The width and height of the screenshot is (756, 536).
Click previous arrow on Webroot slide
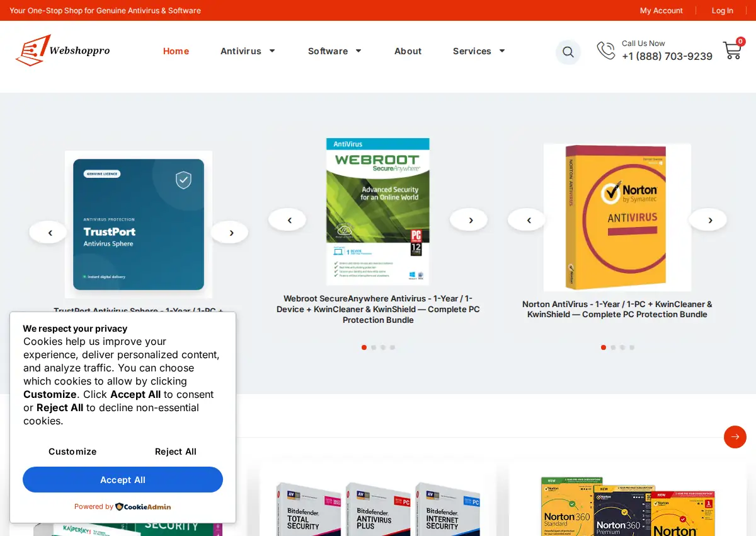(x=287, y=219)
